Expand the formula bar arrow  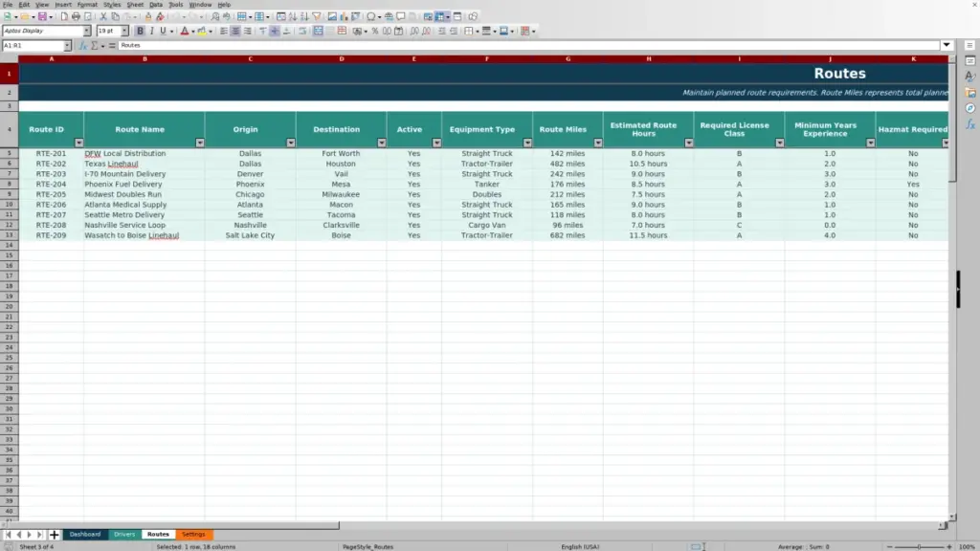tap(947, 46)
